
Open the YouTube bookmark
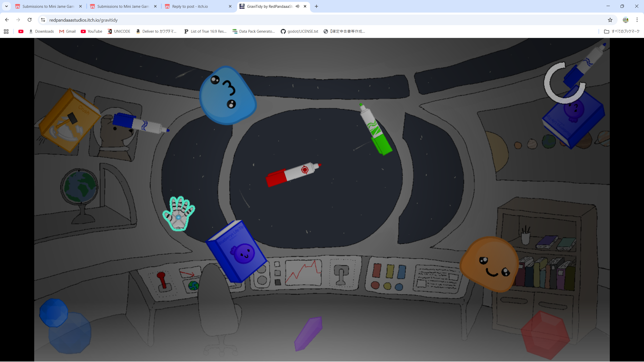tap(91, 31)
